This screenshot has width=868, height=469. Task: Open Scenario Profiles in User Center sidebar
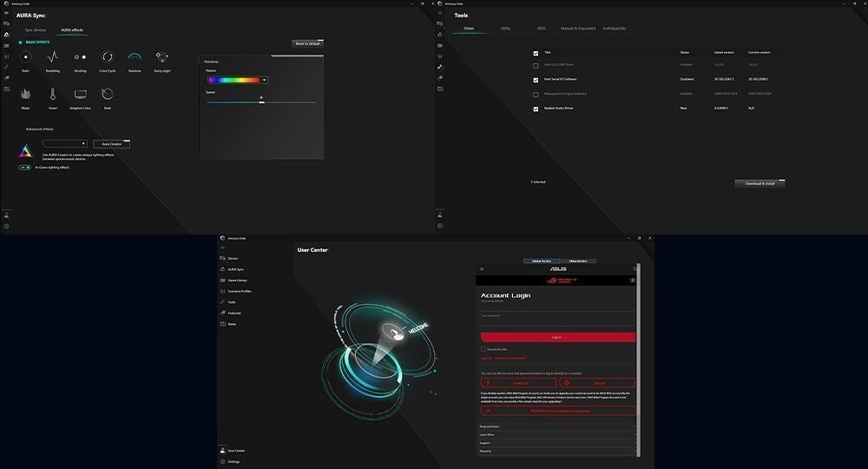236,291
